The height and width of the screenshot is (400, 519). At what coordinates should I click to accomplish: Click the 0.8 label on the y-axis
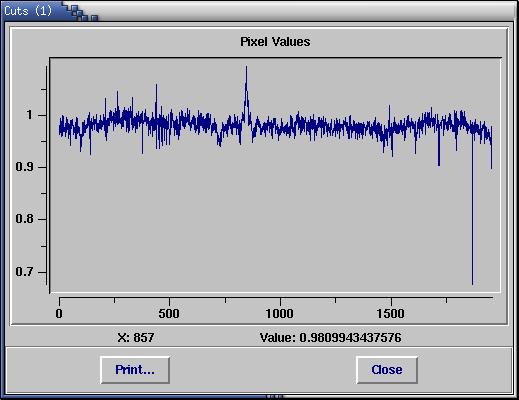[x=25, y=219]
